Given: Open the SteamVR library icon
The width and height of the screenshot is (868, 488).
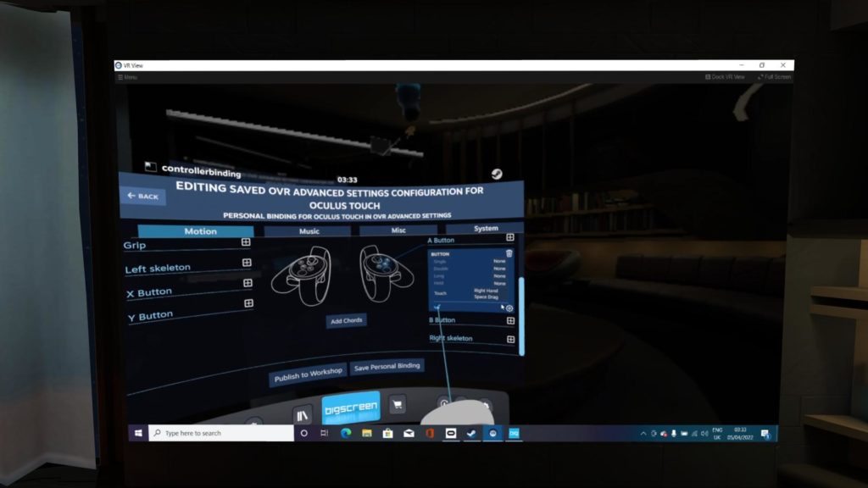Looking at the screenshot, I should (303, 415).
